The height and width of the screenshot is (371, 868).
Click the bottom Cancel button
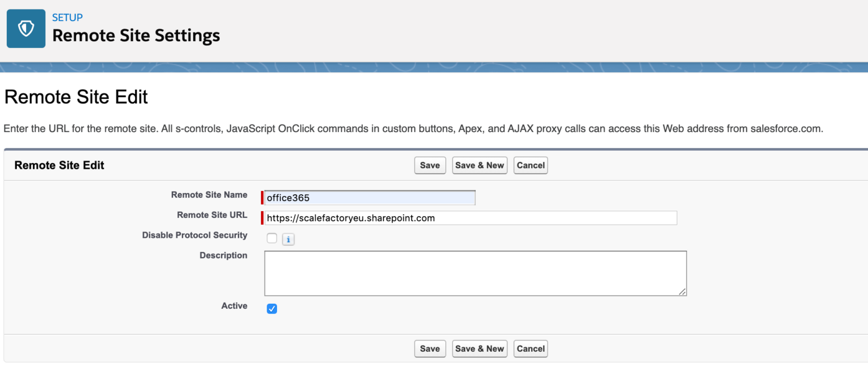530,349
